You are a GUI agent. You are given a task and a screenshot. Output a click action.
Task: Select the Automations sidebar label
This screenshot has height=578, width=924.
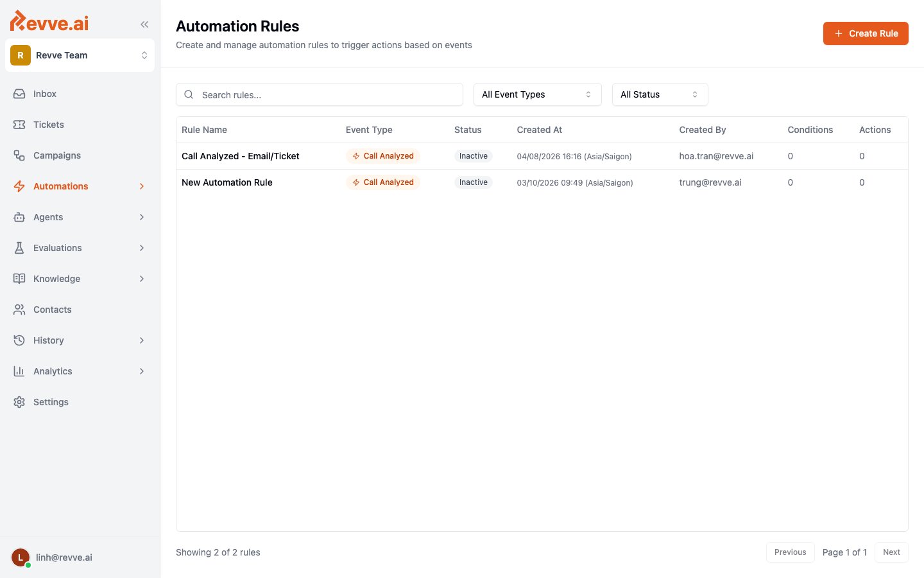pos(61,186)
